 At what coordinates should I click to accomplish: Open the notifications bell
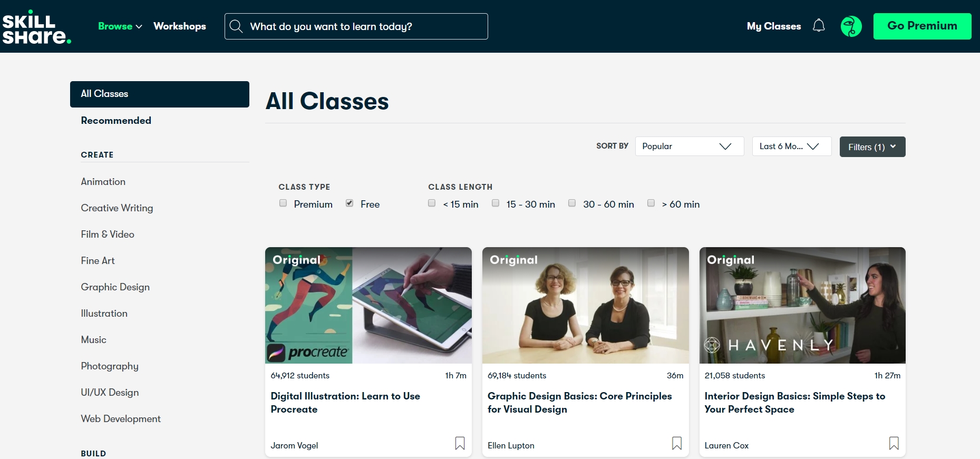tap(819, 26)
